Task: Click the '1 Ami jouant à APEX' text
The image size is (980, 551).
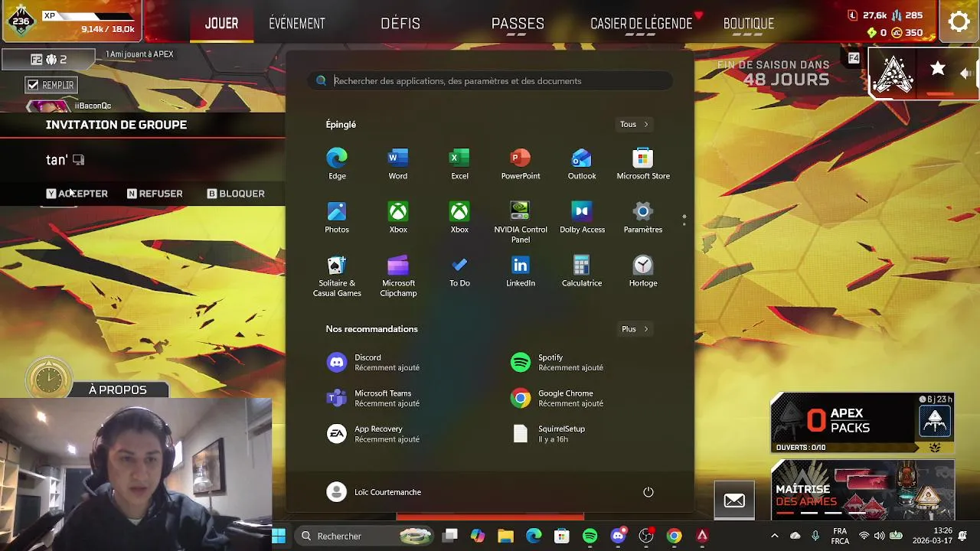Action: point(139,54)
